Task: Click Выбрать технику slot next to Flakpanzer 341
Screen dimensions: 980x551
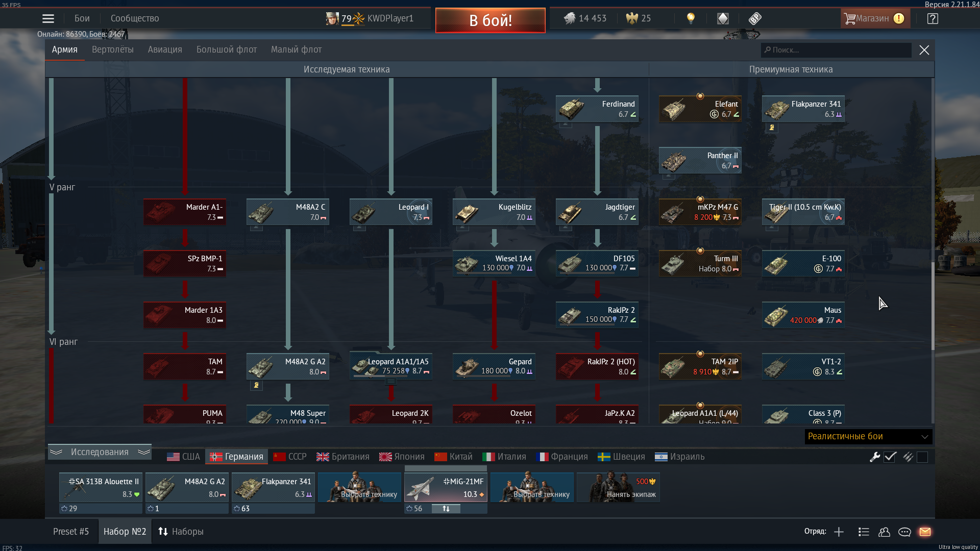Action: point(359,487)
